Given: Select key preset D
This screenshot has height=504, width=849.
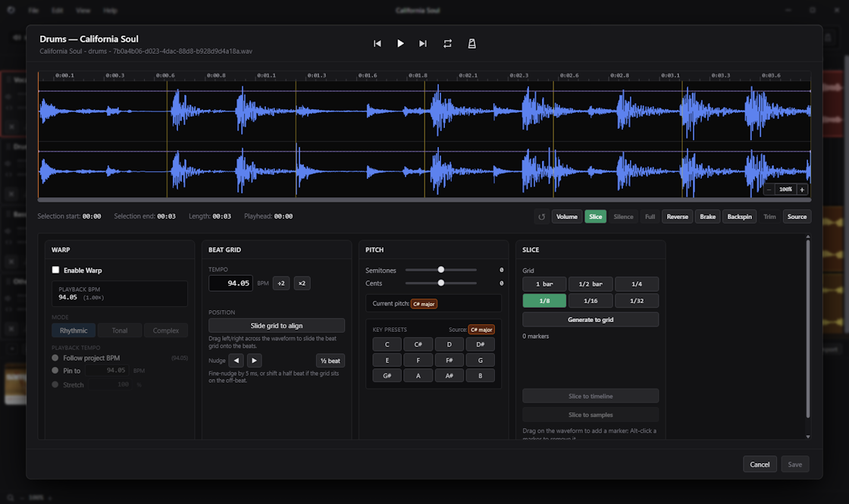Looking at the screenshot, I should coord(449,344).
